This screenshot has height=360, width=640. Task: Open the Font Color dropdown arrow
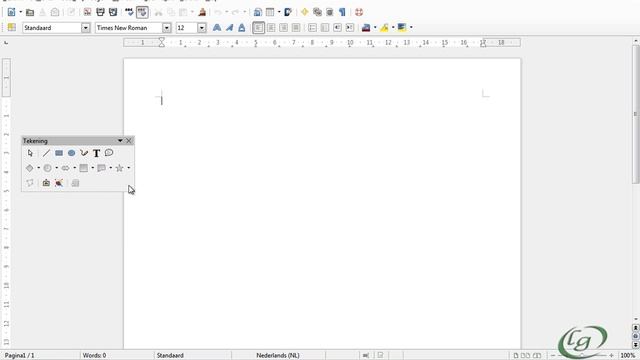(x=375, y=27)
